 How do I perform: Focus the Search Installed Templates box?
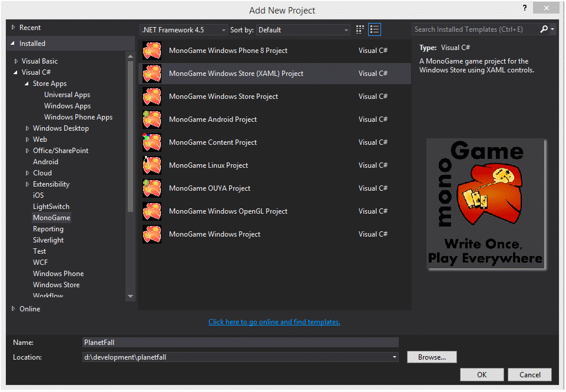tap(475, 29)
